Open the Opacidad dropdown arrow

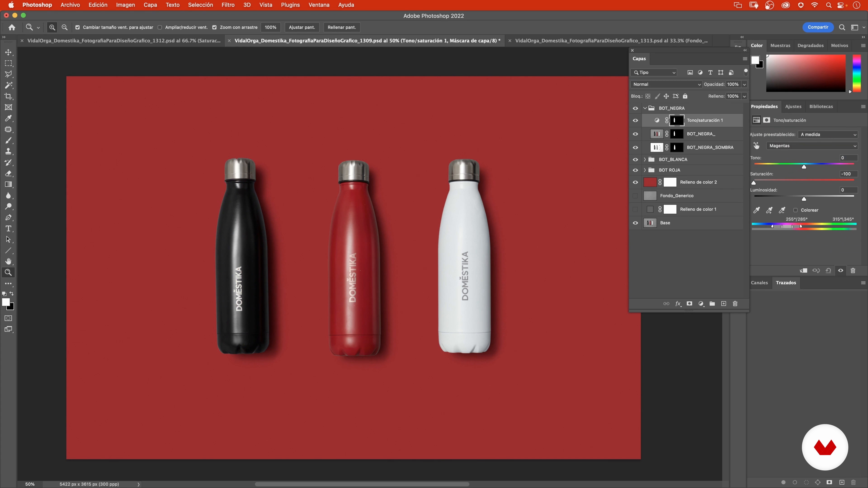coord(744,84)
